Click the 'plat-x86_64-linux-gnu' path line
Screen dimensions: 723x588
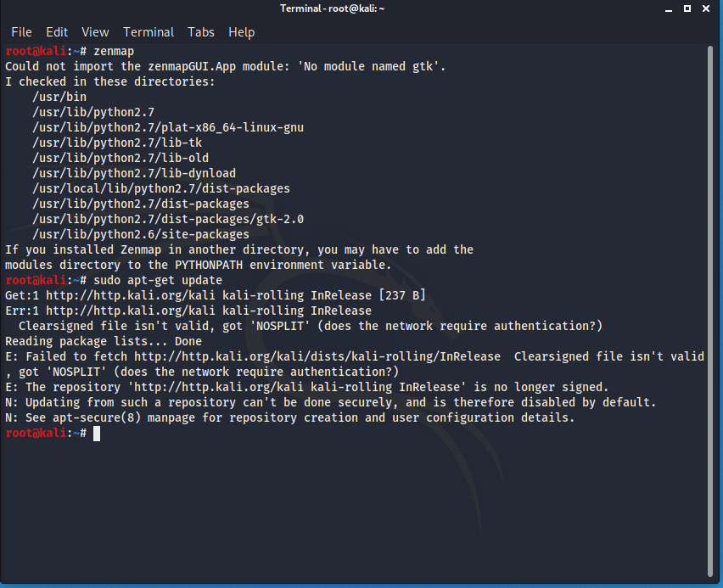(x=168, y=127)
